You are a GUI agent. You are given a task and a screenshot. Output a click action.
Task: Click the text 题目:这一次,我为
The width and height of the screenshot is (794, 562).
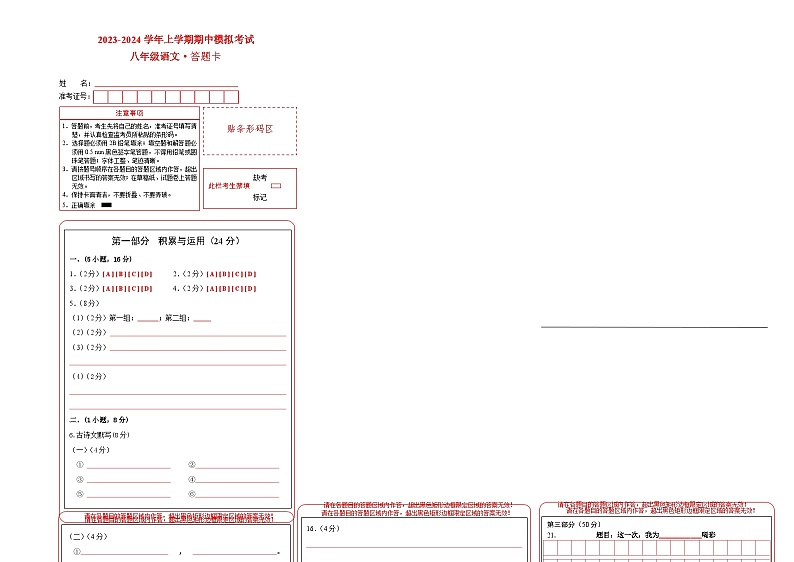pyautogui.click(x=627, y=535)
